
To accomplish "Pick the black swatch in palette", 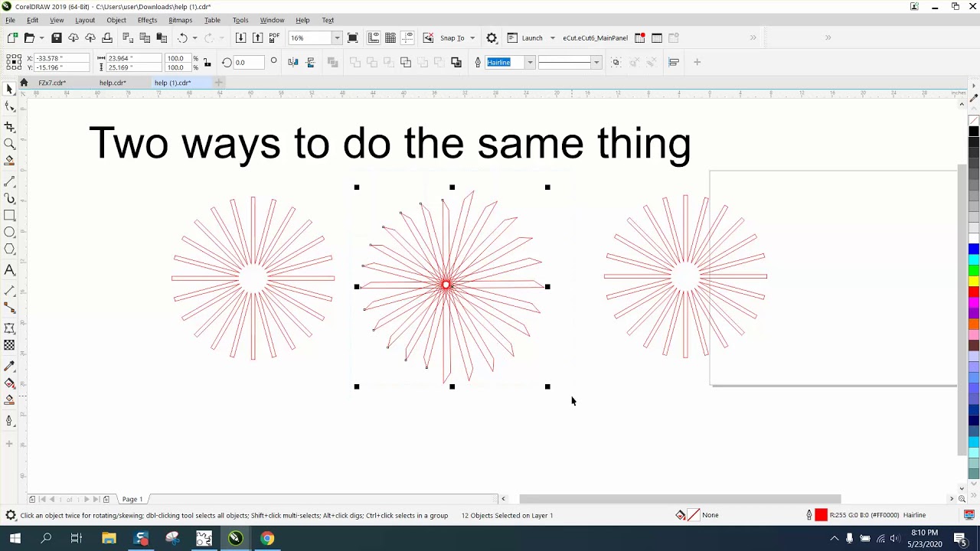I will [x=974, y=132].
